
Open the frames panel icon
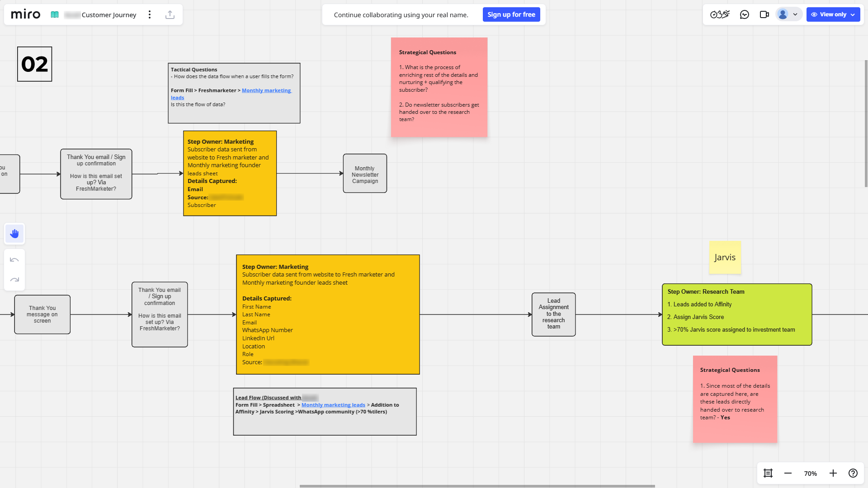click(768, 473)
